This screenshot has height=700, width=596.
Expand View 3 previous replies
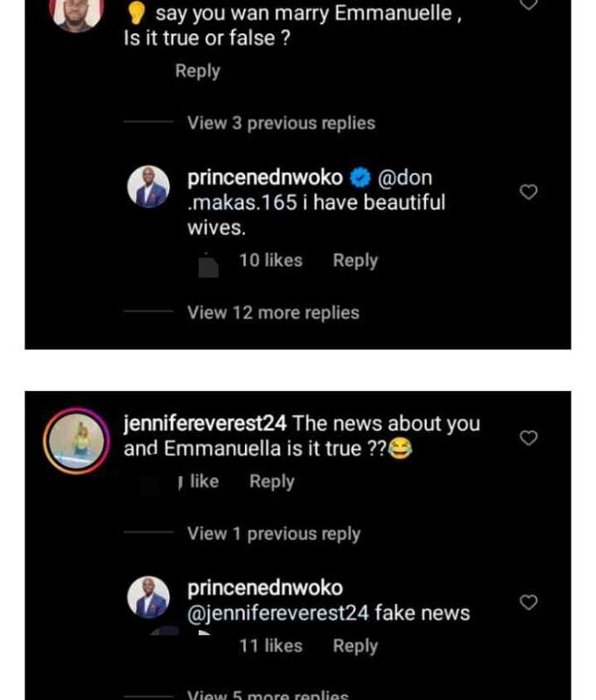click(x=281, y=123)
